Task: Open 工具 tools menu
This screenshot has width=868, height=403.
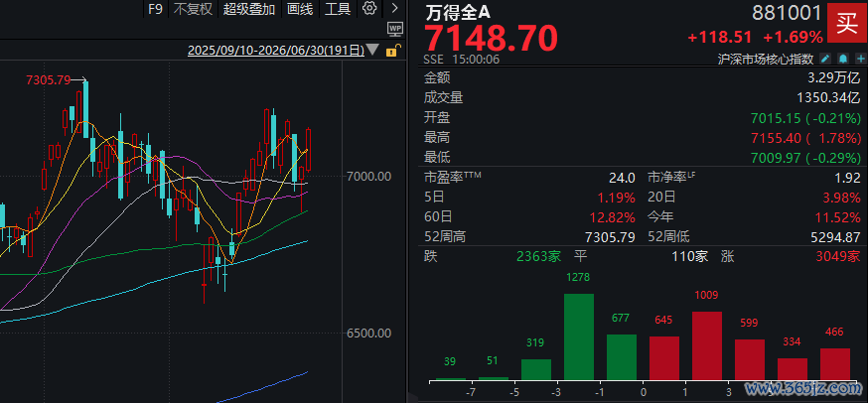Action: 338,9
